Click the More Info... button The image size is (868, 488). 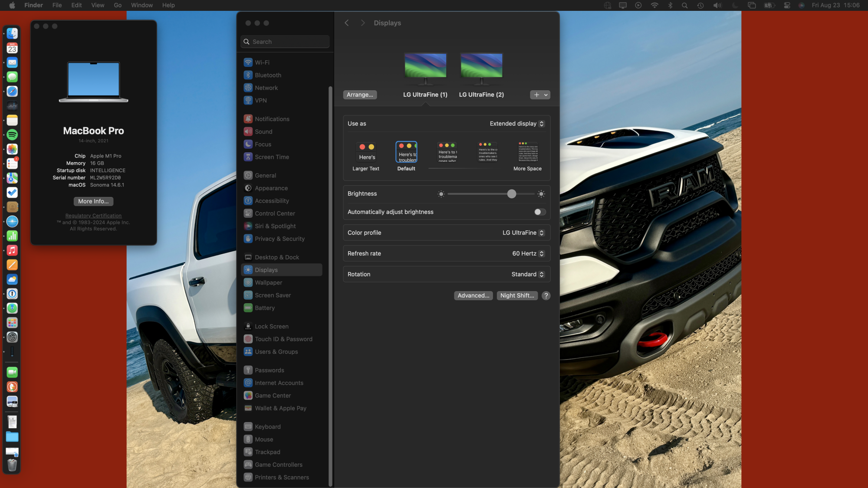pyautogui.click(x=93, y=201)
